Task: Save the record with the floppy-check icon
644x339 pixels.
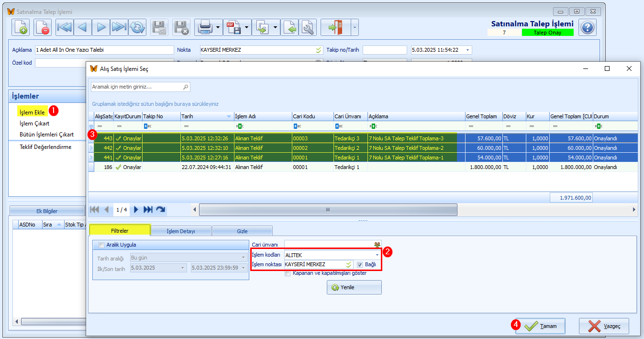Action: [x=159, y=28]
